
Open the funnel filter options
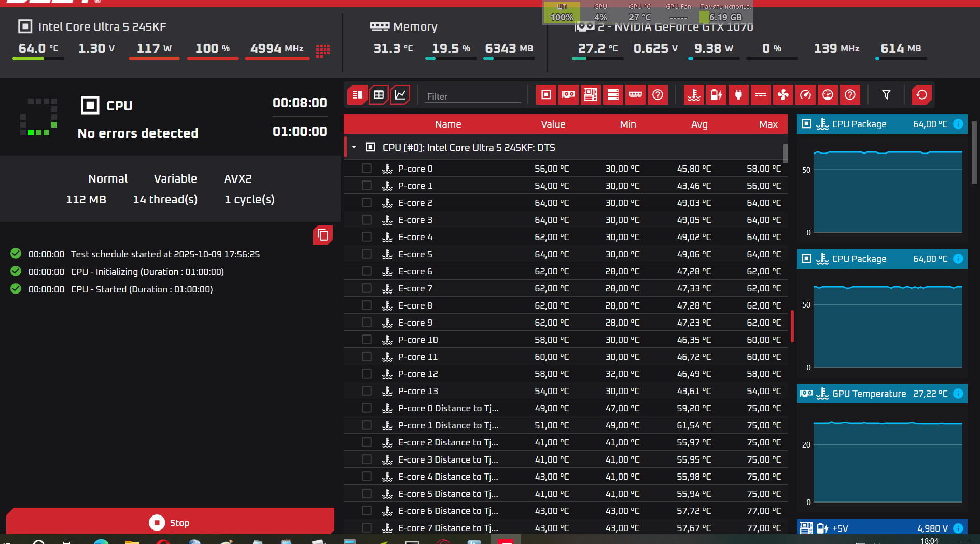(886, 95)
